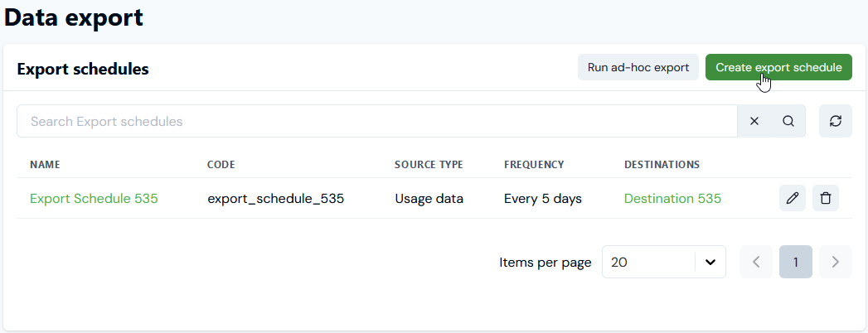Focus the Search Export schedules field
The width and height of the screenshot is (868, 333).
click(377, 121)
